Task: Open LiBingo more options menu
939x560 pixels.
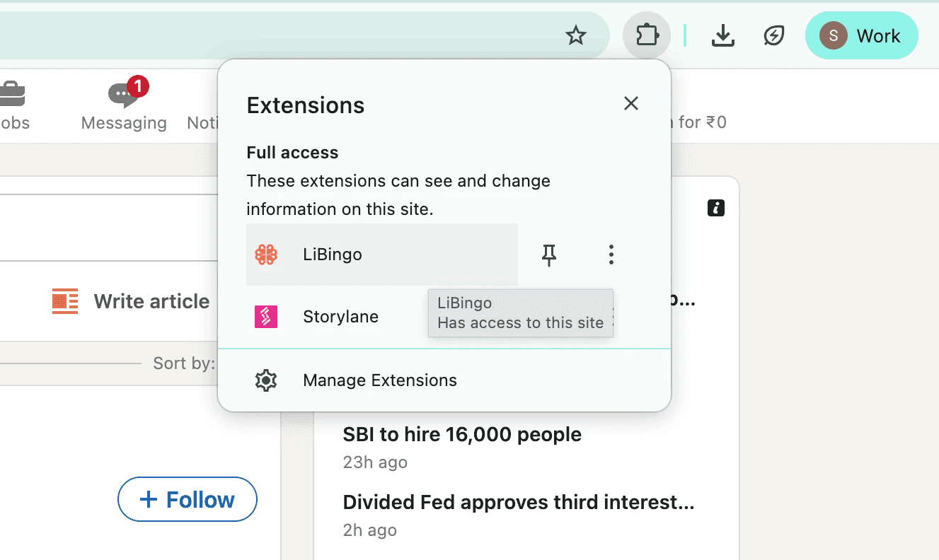Action: (x=611, y=255)
